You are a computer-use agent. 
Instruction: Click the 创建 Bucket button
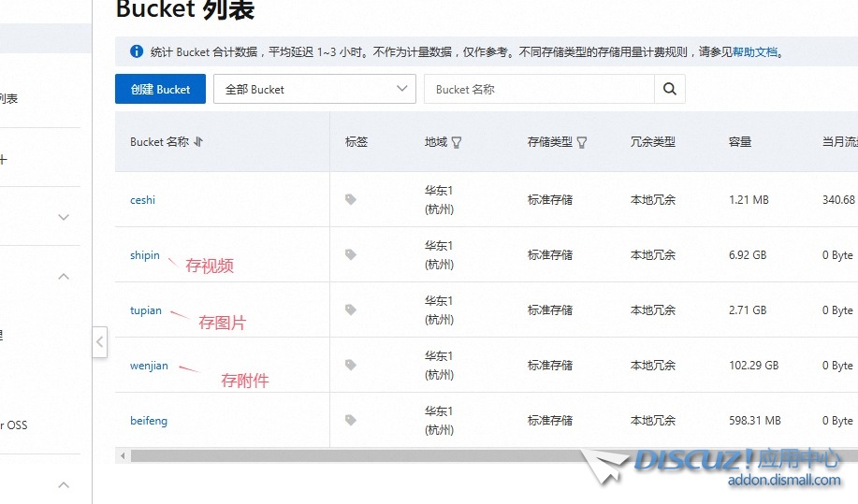coord(160,90)
